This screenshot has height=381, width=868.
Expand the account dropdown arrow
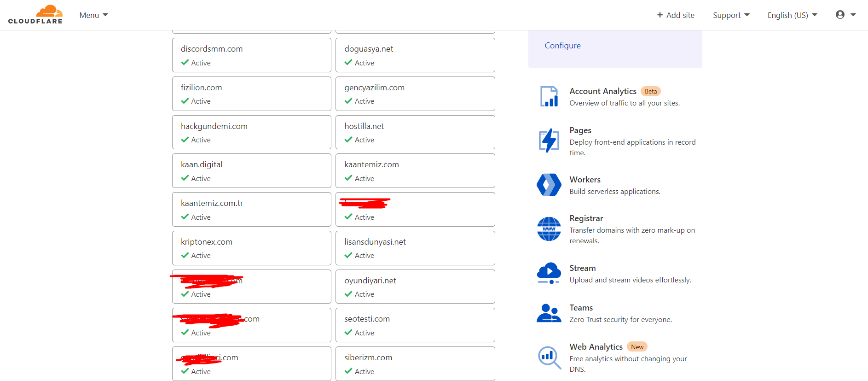(x=853, y=15)
